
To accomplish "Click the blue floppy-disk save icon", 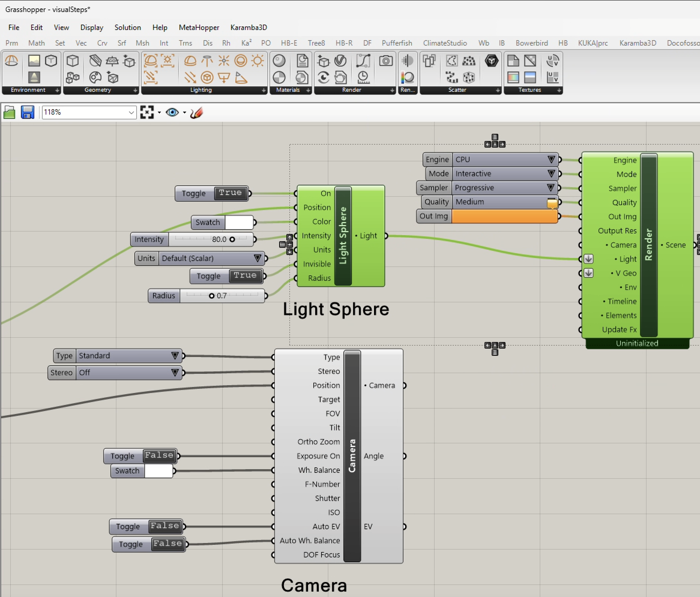I will (x=27, y=112).
